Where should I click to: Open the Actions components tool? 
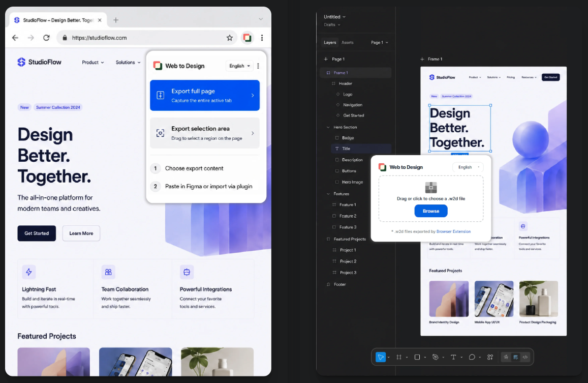[x=490, y=357]
